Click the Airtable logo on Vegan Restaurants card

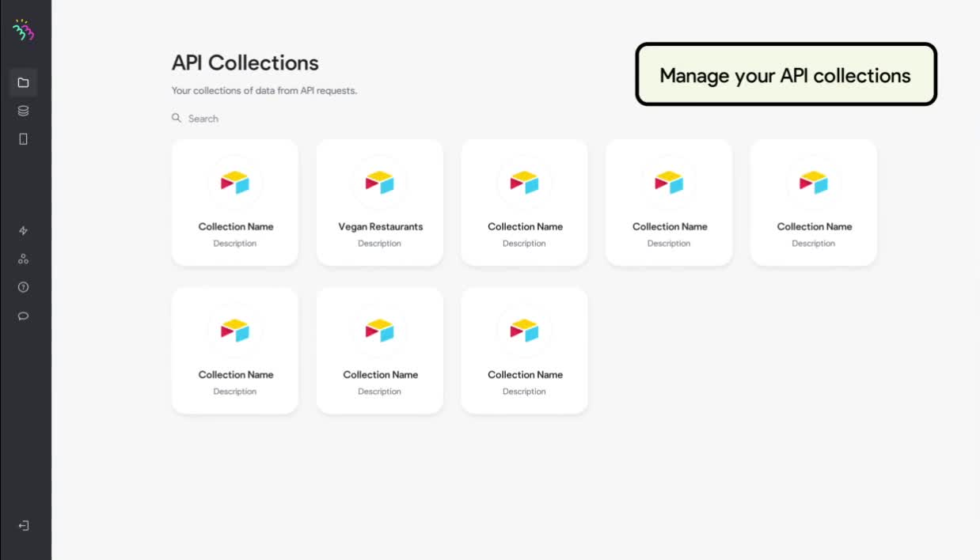pyautogui.click(x=379, y=181)
